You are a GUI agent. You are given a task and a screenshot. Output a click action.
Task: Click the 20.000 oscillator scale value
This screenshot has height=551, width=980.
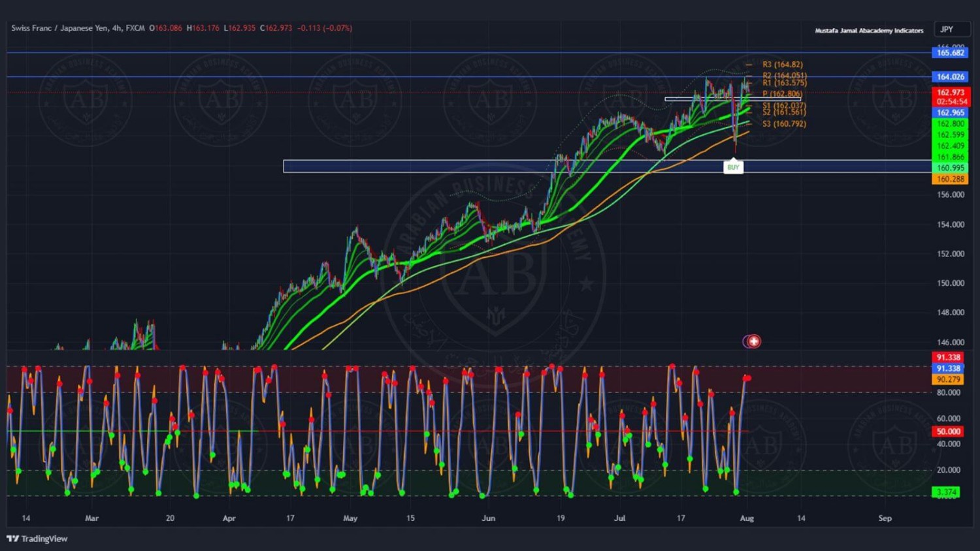pyautogui.click(x=949, y=470)
